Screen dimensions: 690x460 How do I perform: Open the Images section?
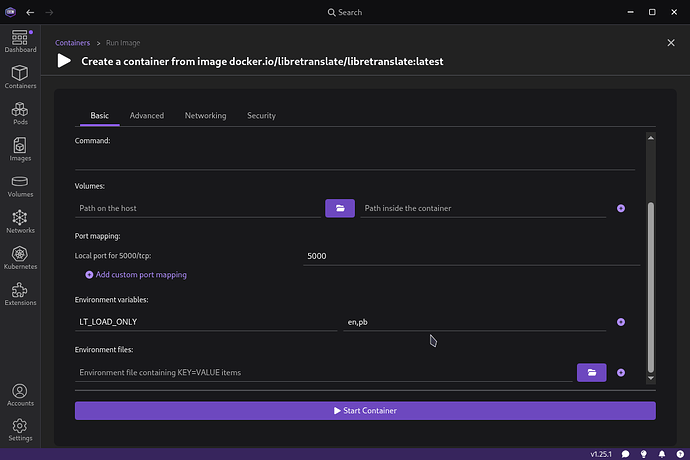tap(19, 149)
